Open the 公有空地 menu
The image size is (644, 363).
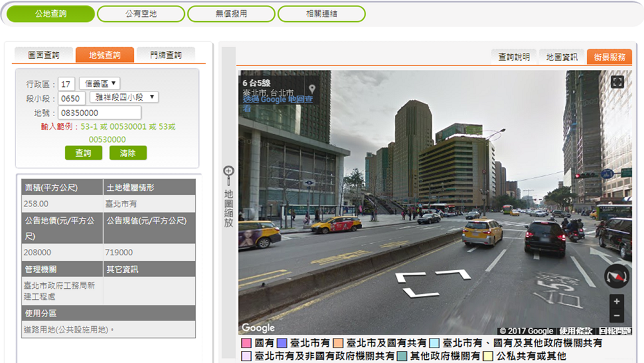click(x=140, y=14)
